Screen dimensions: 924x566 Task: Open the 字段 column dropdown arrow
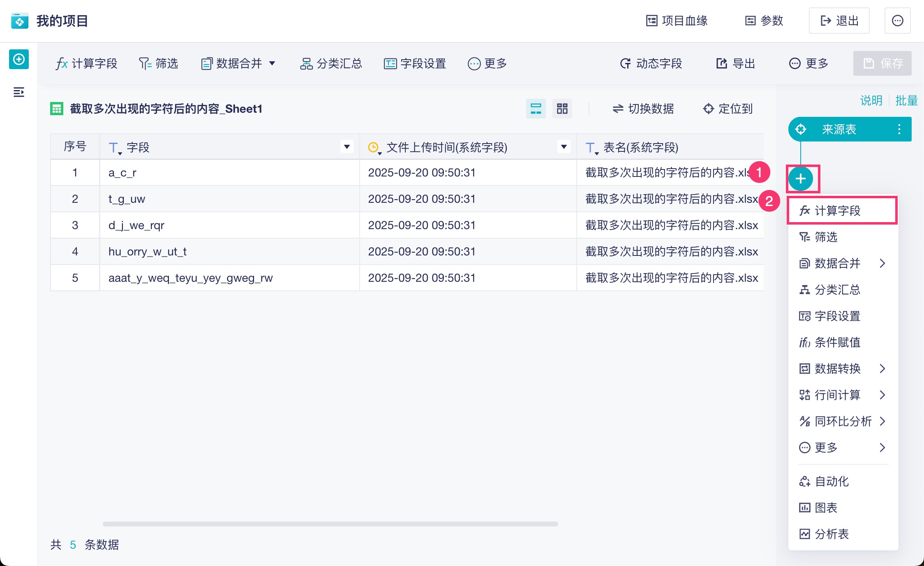(x=346, y=146)
